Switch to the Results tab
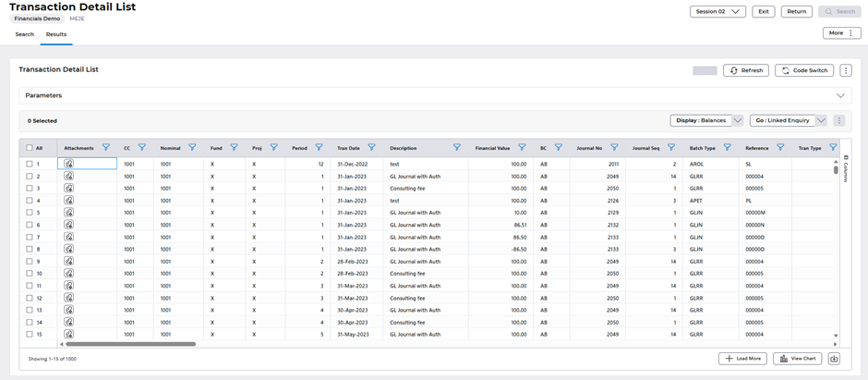868x380 pixels. (x=56, y=34)
